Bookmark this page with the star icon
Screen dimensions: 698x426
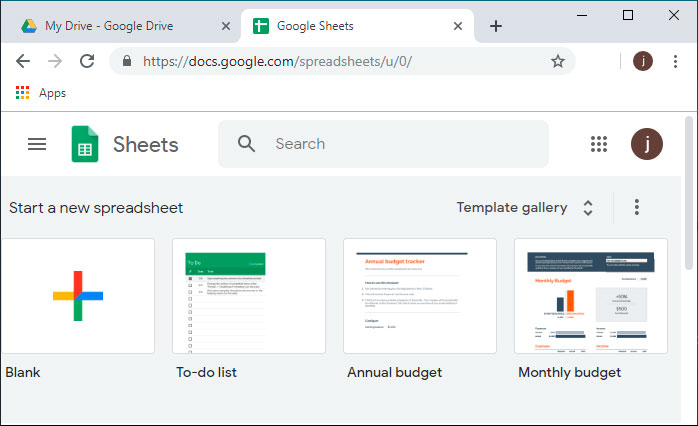558,61
